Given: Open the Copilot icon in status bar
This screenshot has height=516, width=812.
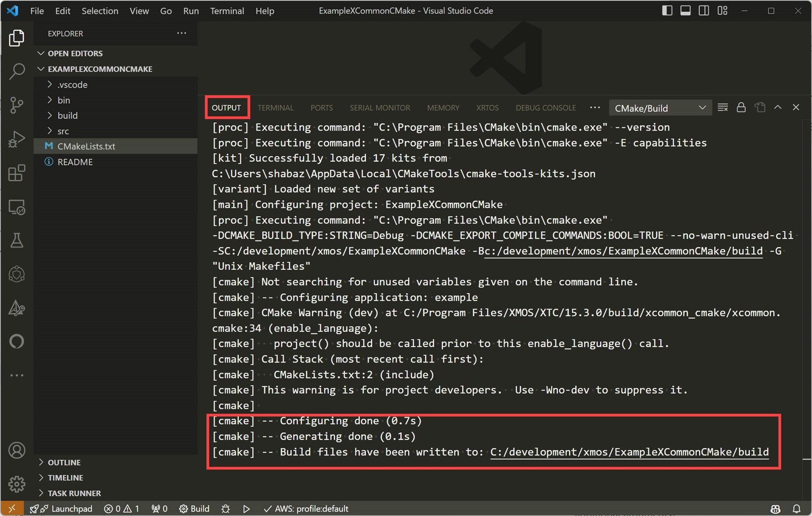Looking at the screenshot, I should (775, 509).
